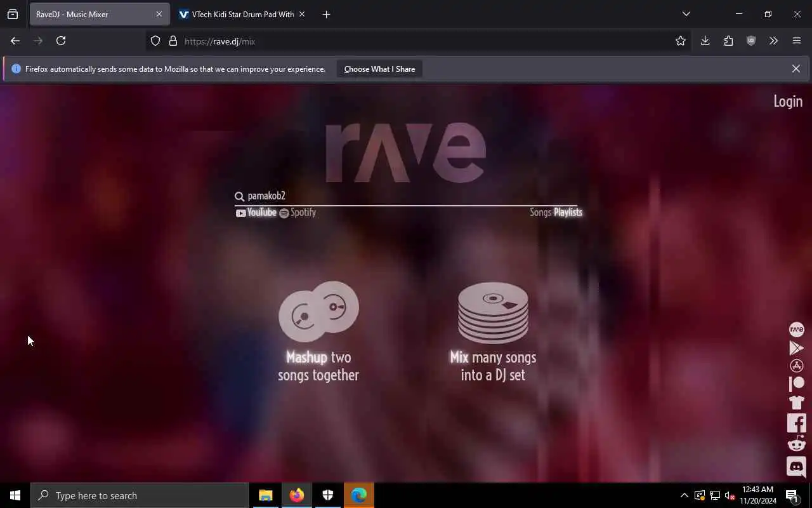
Task: Open the Login link
Action: [x=788, y=102]
